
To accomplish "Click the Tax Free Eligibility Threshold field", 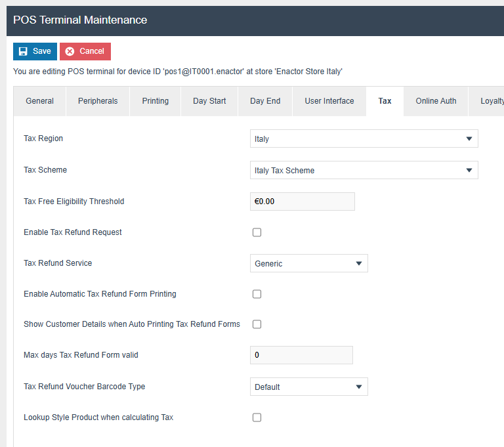I will click(303, 202).
